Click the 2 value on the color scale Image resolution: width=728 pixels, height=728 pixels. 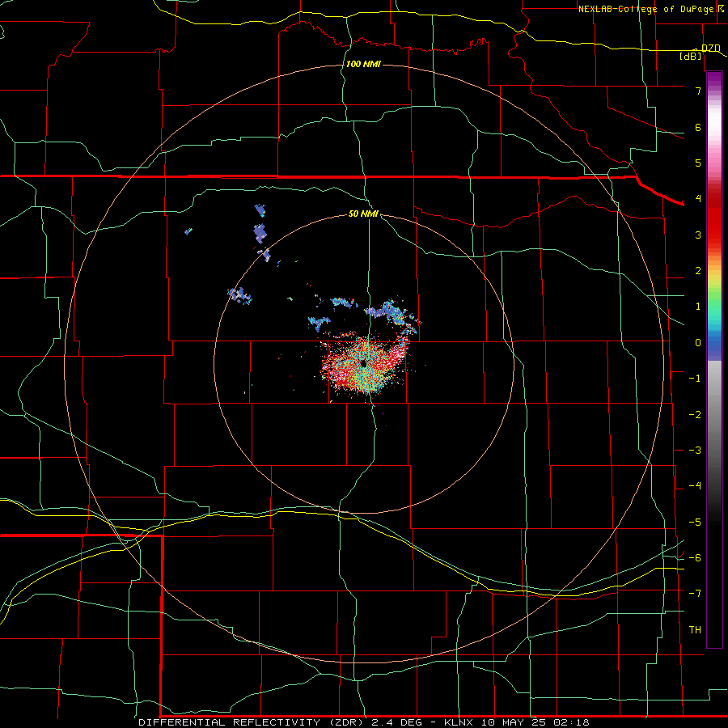pyautogui.click(x=698, y=271)
